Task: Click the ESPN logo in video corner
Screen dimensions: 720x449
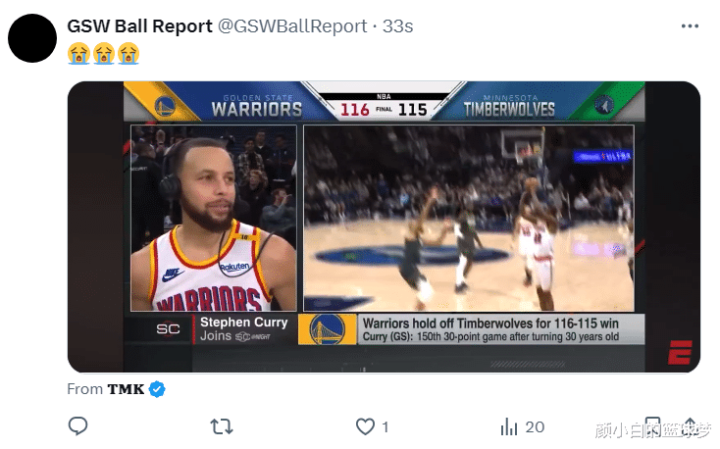Action: [680, 352]
